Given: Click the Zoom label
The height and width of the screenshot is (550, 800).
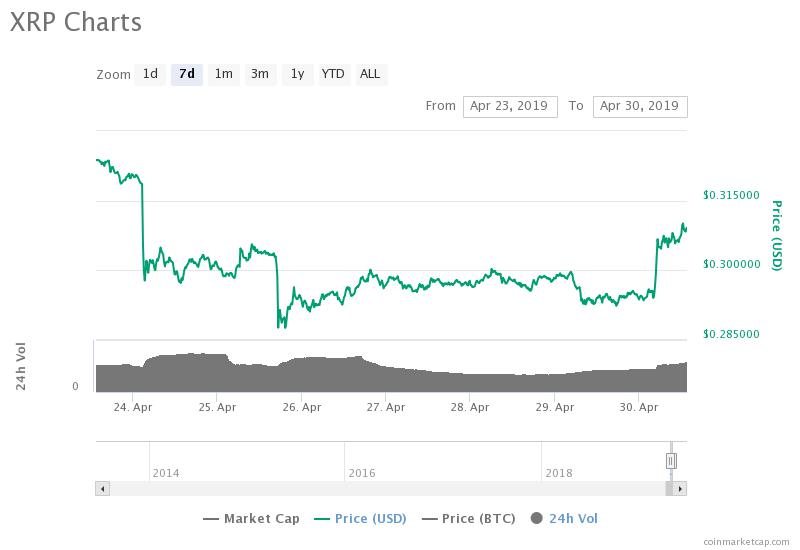Looking at the screenshot, I should 113,75.
